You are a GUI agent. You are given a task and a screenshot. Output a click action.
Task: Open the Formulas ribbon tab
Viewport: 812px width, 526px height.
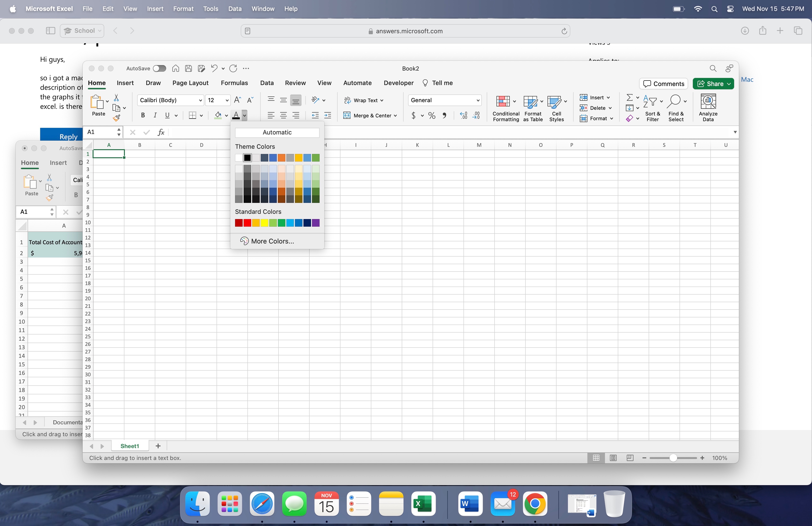[x=234, y=83]
